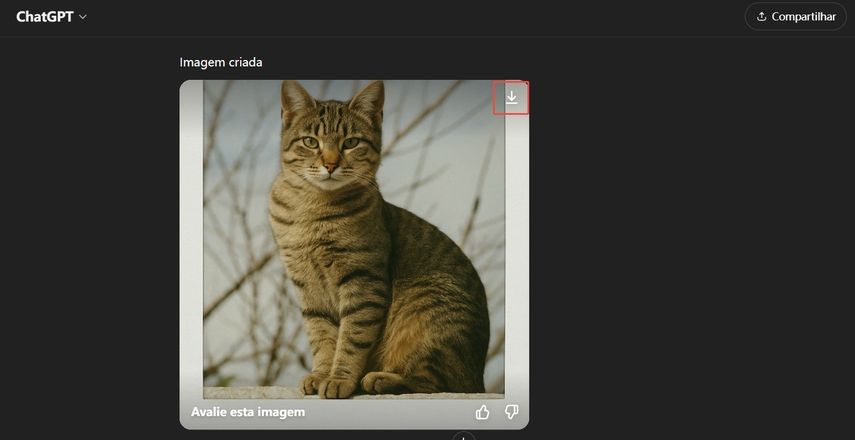Click the cat's front paws in the picture
The image size is (855, 440).
pyautogui.click(x=330, y=385)
